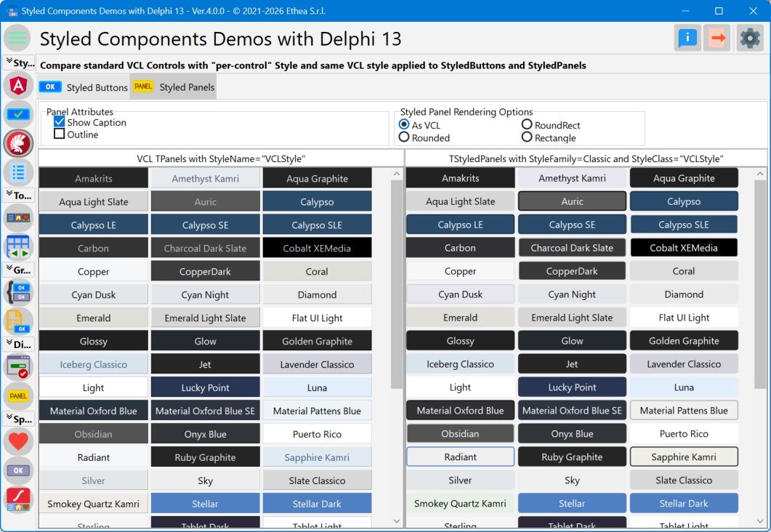
Task: Open the blue grid navigator sidebar icon
Action: (x=18, y=247)
